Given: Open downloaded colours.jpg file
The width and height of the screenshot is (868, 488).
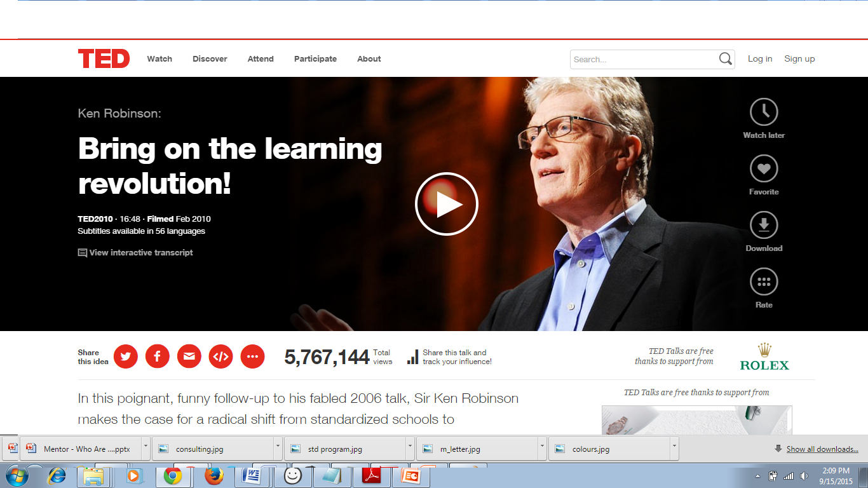Looking at the screenshot, I should point(609,449).
